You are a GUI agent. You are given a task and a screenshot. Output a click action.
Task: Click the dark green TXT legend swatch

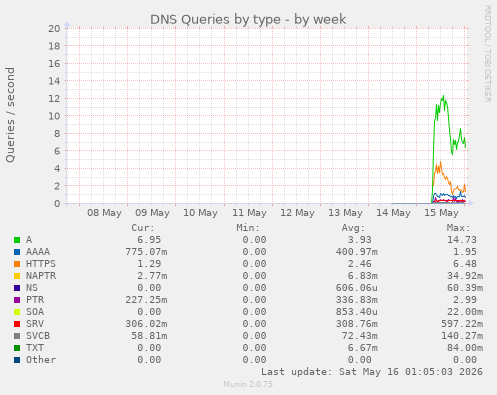(17, 348)
